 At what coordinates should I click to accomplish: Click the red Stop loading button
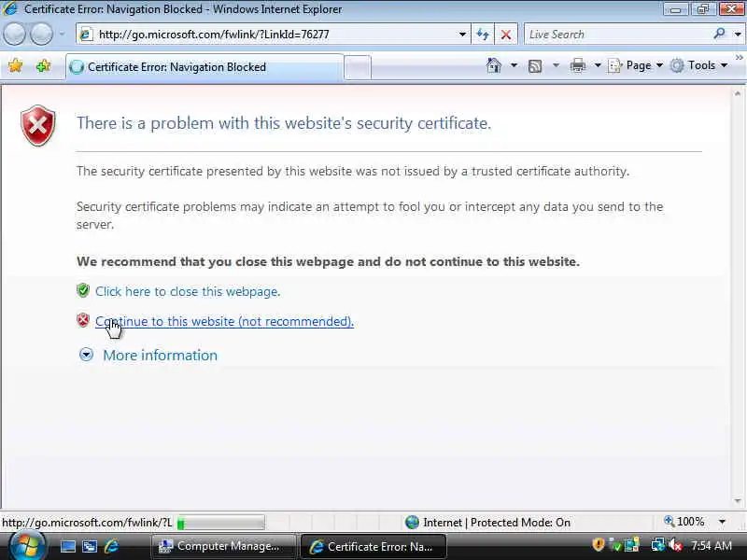(x=506, y=35)
